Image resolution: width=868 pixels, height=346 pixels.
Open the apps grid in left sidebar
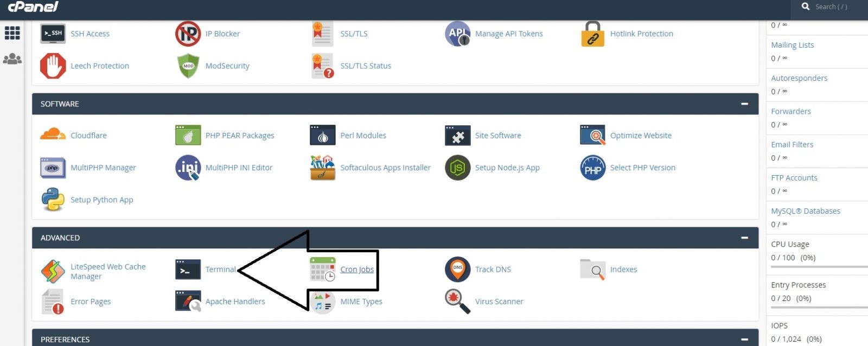tap(12, 33)
